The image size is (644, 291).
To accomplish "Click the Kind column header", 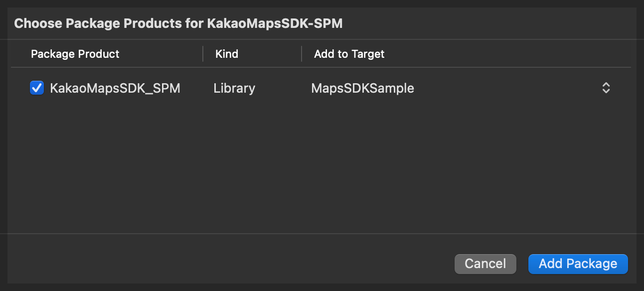I will pyautogui.click(x=227, y=54).
